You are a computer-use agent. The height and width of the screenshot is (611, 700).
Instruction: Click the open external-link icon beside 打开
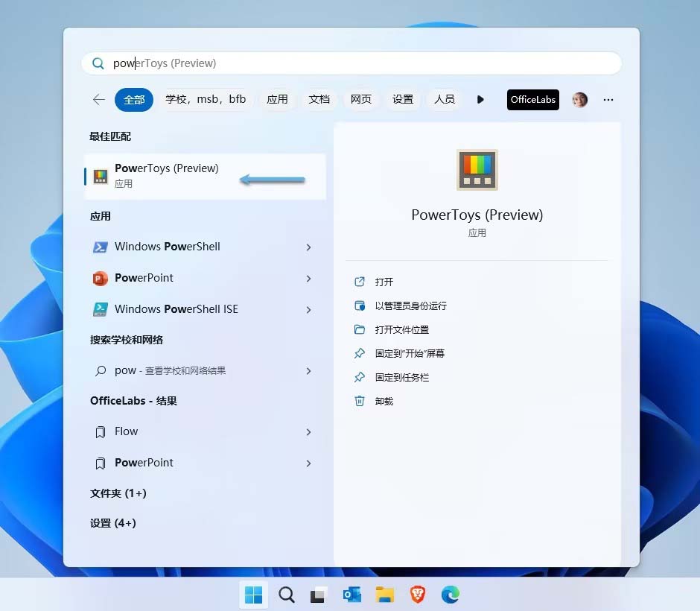[360, 282]
